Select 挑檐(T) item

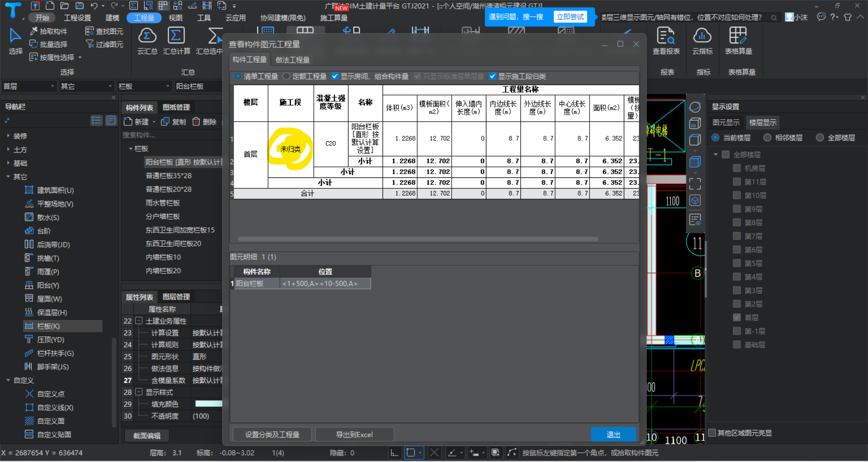pos(42,258)
